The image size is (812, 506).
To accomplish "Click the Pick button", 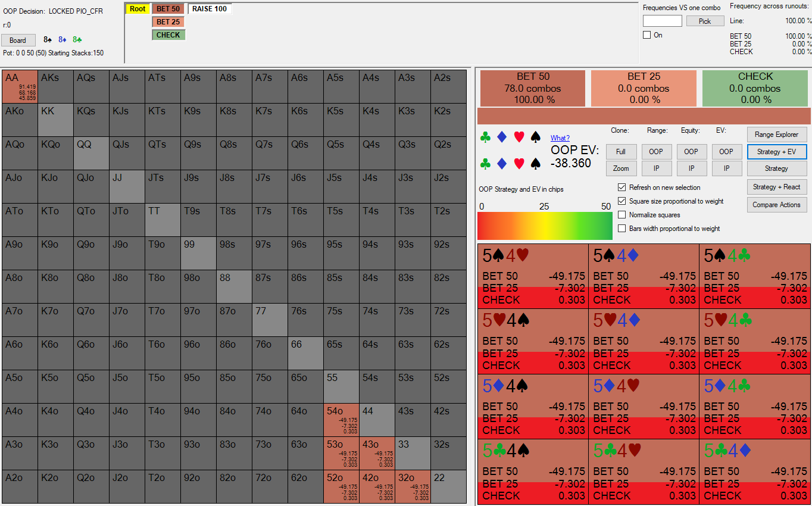I will [705, 21].
